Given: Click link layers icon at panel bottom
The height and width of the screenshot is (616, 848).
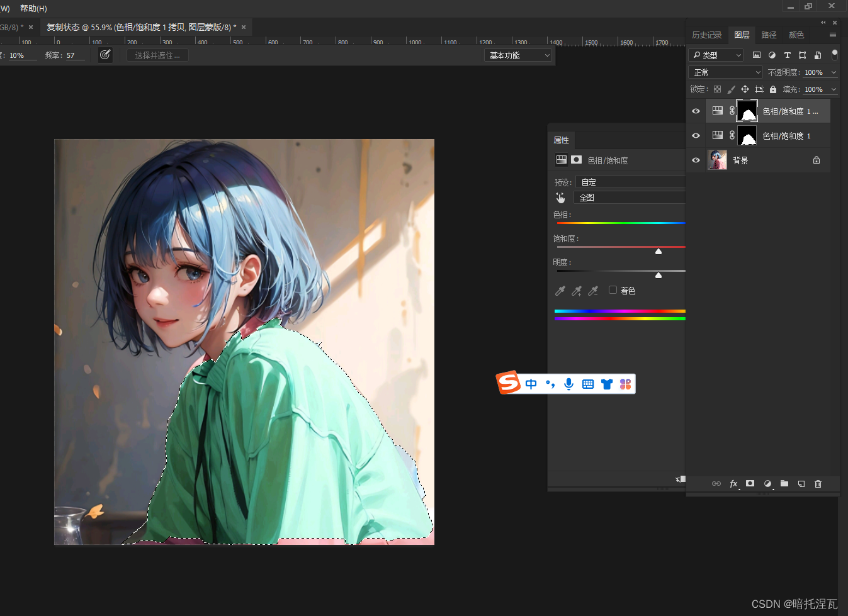Looking at the screenshot, I should (716, 484).
